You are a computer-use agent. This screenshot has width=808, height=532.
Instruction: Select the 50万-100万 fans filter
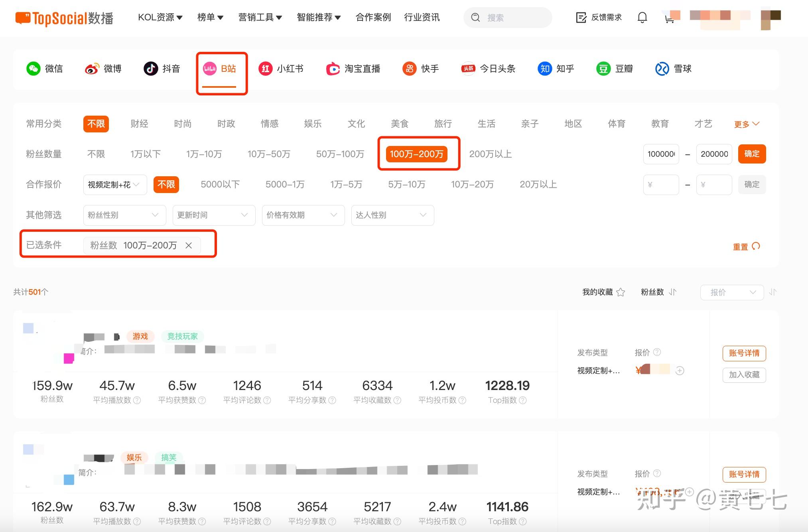[340, 154]
